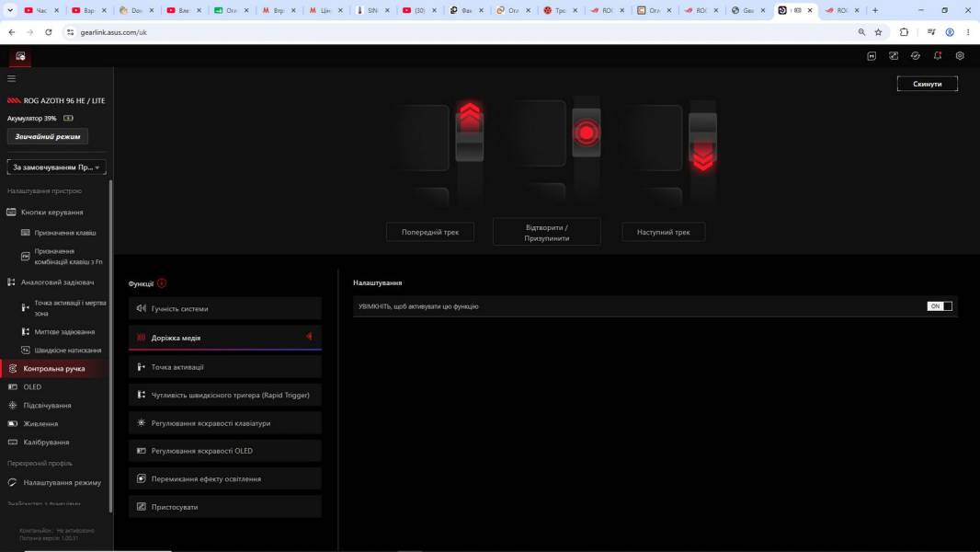Open Призначення клавіш settings

point(65,233)
